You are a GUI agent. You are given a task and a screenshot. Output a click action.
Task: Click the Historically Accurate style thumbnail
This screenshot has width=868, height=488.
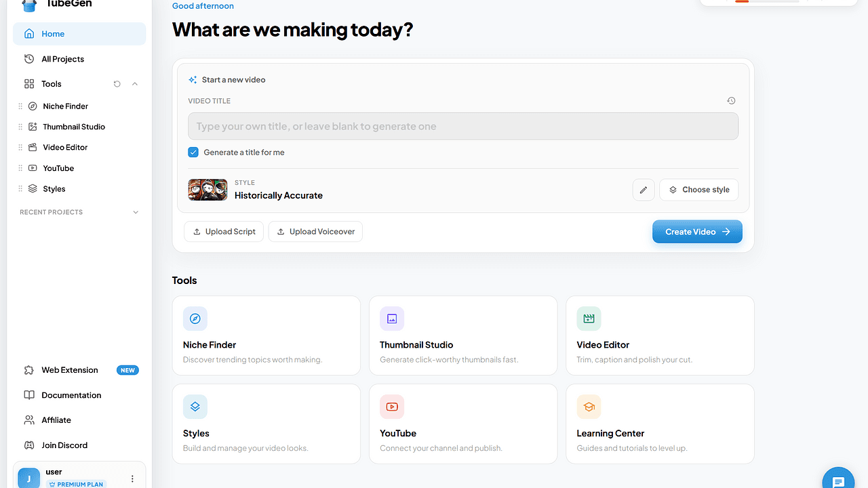[x=208, y=190]
